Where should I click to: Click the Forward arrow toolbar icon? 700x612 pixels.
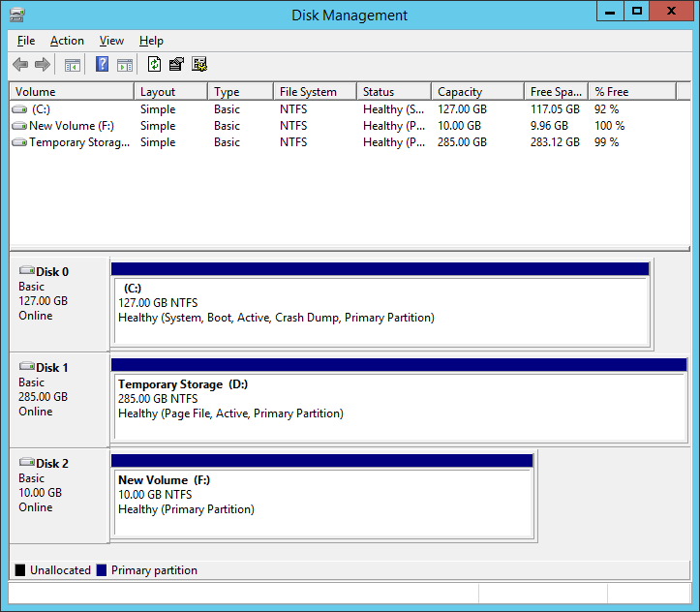[x=42, y=65]
